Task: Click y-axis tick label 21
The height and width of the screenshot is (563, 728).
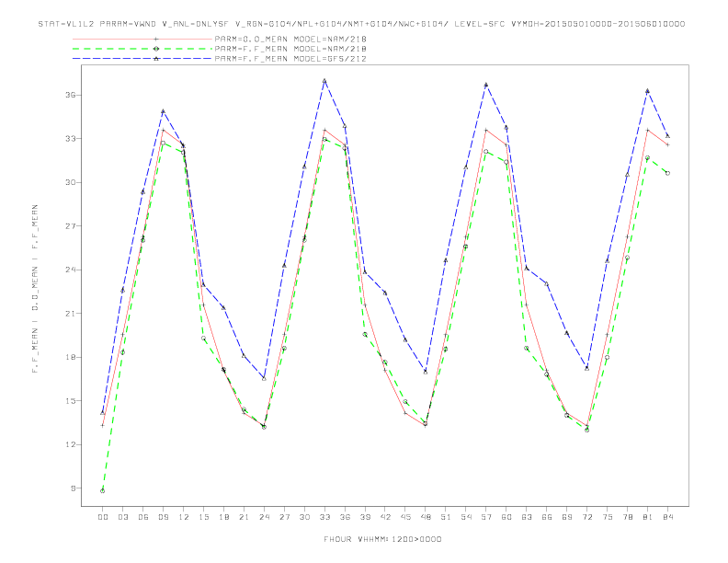Action: (70, 313)
